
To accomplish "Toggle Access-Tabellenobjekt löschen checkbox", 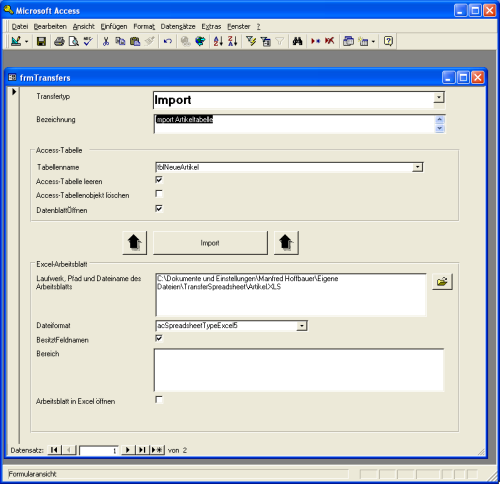I will [159, 194].
